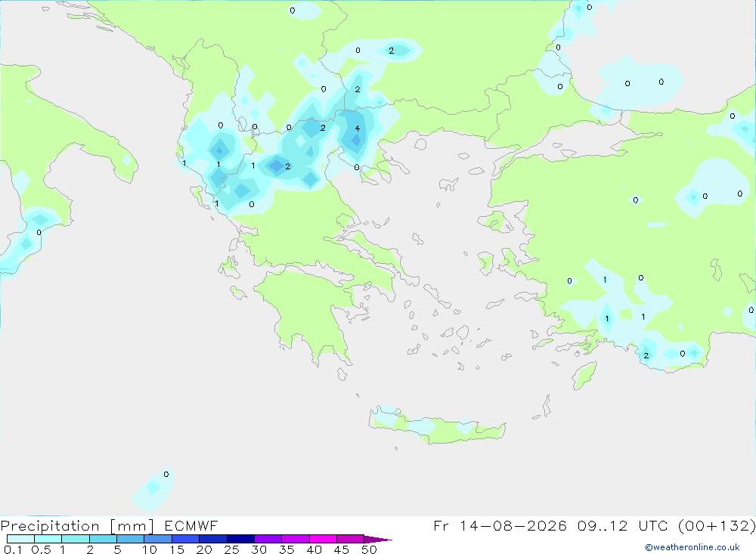The width and height of the screenshot is (756, 554).
Task: Click the legend label '30'
Action: 259,549
